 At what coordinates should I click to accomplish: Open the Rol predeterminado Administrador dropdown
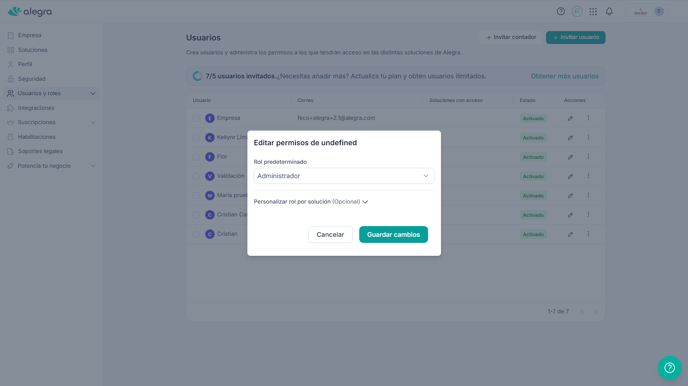coord(344,176)
